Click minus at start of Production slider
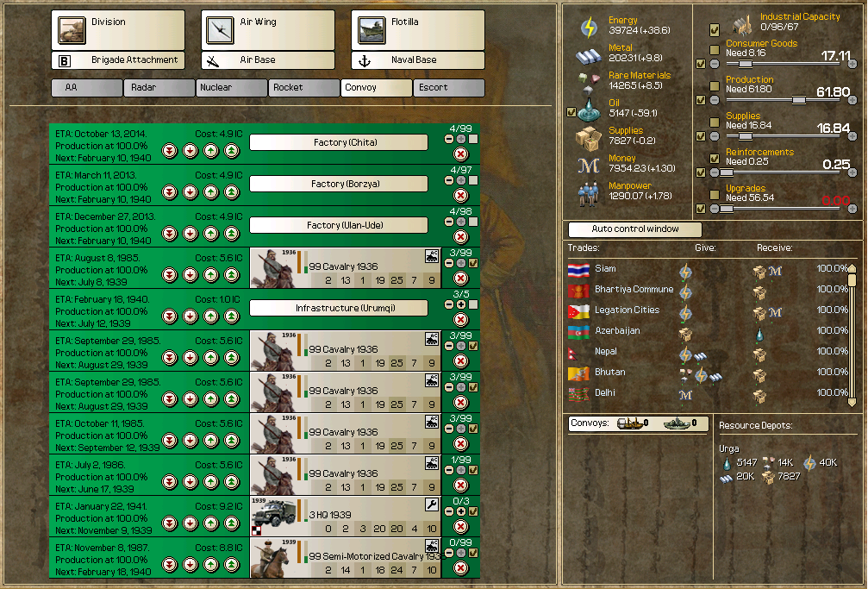This screenshot has width=868, height=589. pos(715,100)
